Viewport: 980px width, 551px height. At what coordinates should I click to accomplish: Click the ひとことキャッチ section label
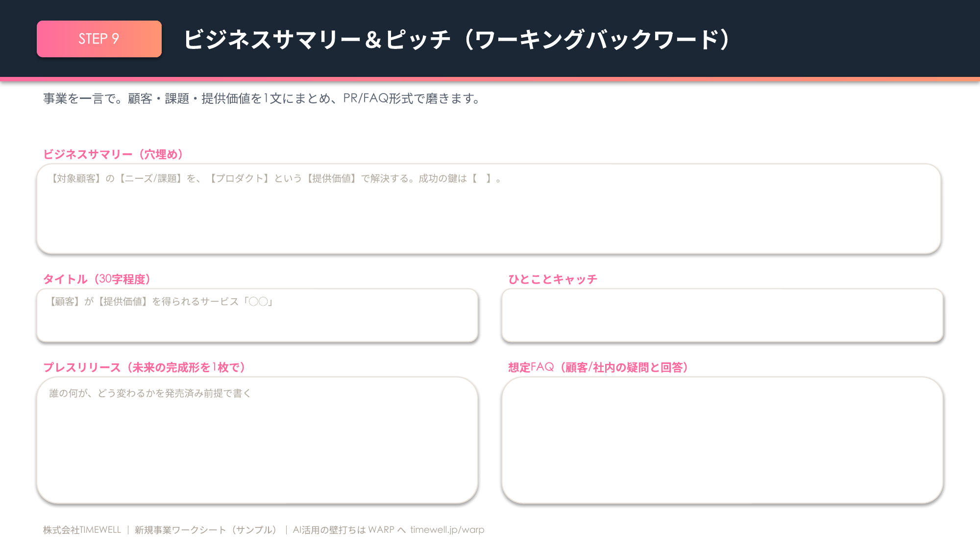[x=553, y=279]
